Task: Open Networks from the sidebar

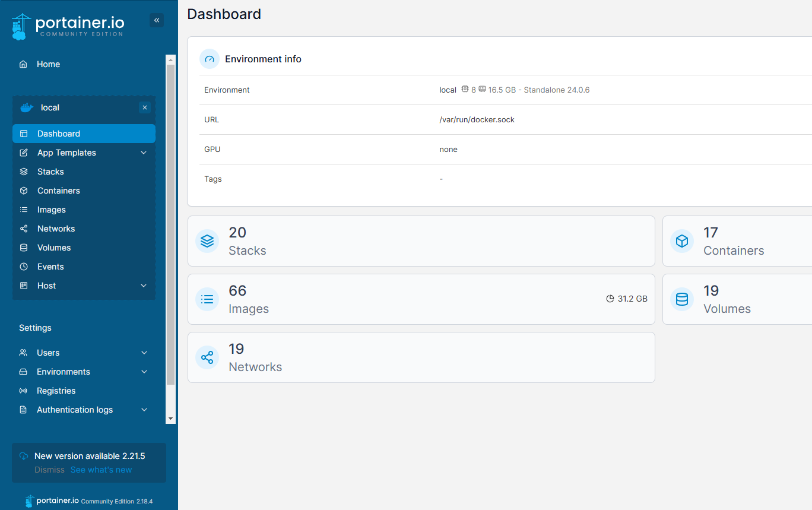Action: pyautogui.click(x=84, y=229)
